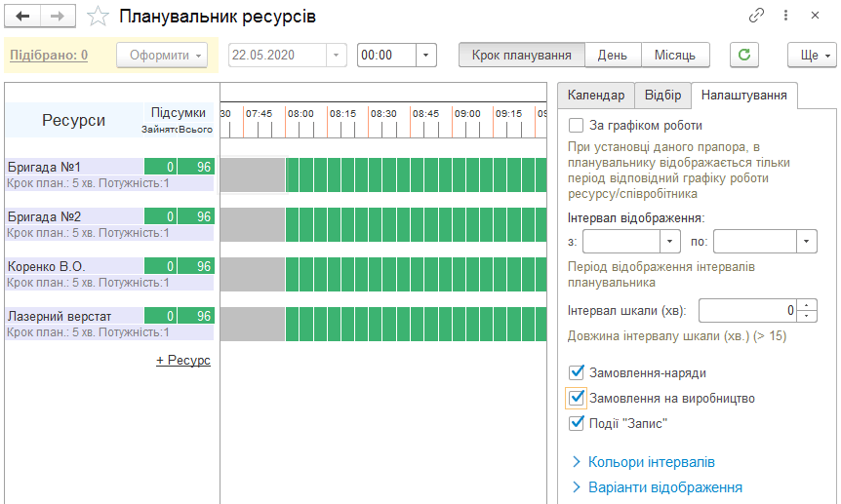Open the date picker dropdown arrow

tap(337, 56)
